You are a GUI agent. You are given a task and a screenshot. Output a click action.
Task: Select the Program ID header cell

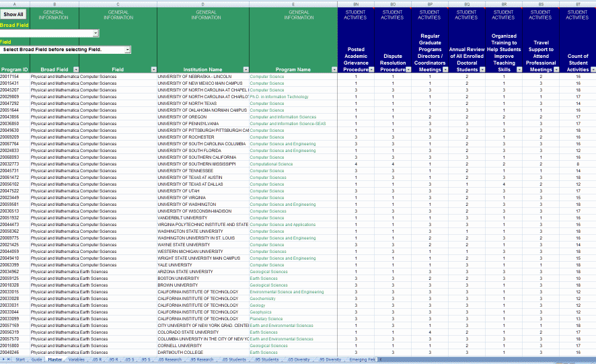coord(15,69)
